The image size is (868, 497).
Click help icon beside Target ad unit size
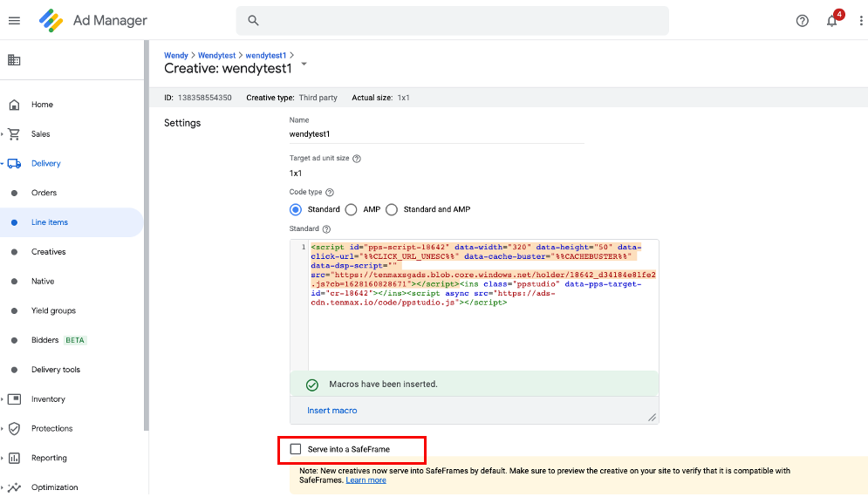[x=357, y=159]
